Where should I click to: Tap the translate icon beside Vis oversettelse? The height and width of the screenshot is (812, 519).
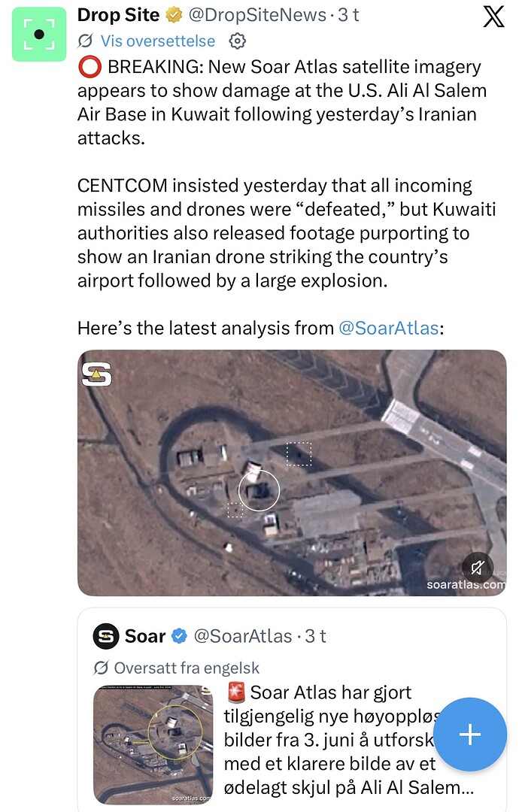(x=86, y=41)
